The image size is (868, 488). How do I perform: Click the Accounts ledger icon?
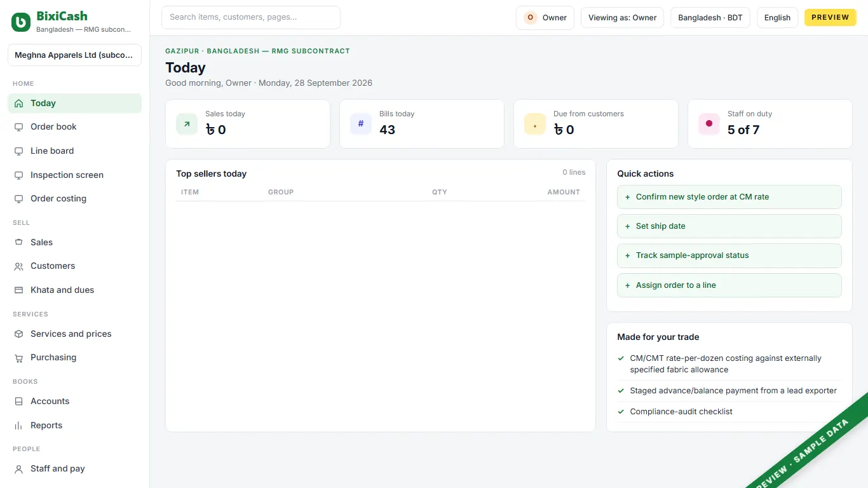(18, 402)
